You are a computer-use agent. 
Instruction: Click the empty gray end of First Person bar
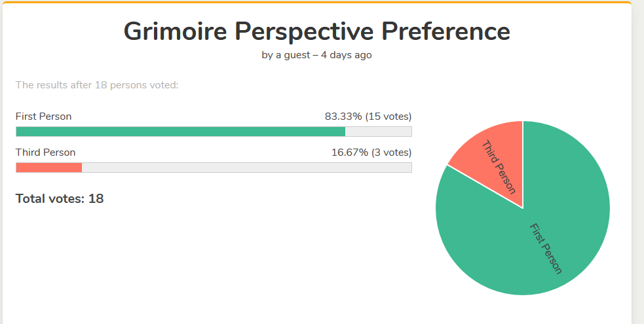click(x=379, y=132)
